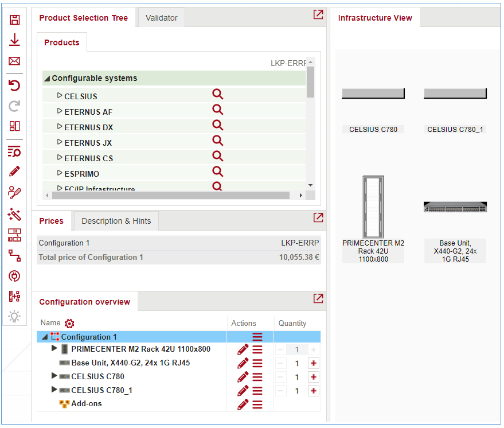Open actions menu for CELSIUS C780 row
Image resolution: width=504 pixels, height=428 pixels.
[x=257, y=377]
